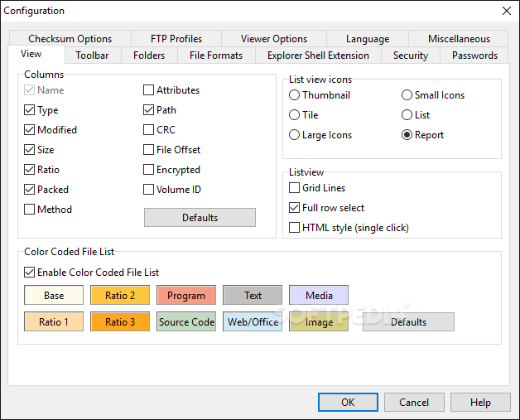Go to the Viewer Options tab
The width and height of the screenshot is (520, 420).
point(274,38)
